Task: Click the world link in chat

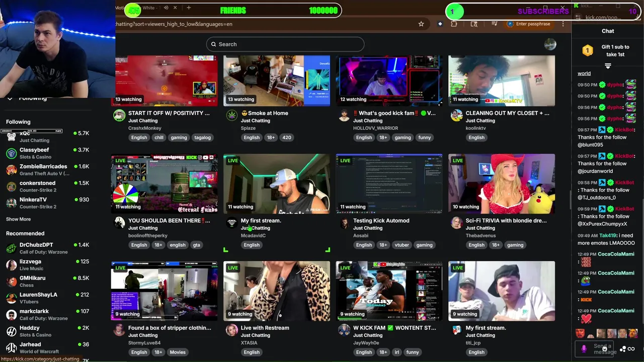Action: pyautogui.click(x=584, y=73)
